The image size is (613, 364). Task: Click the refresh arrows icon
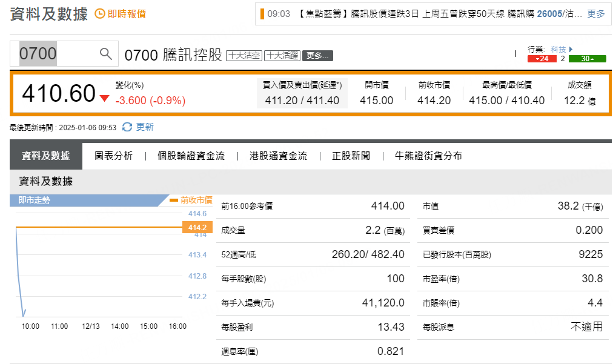click(127, 127)
